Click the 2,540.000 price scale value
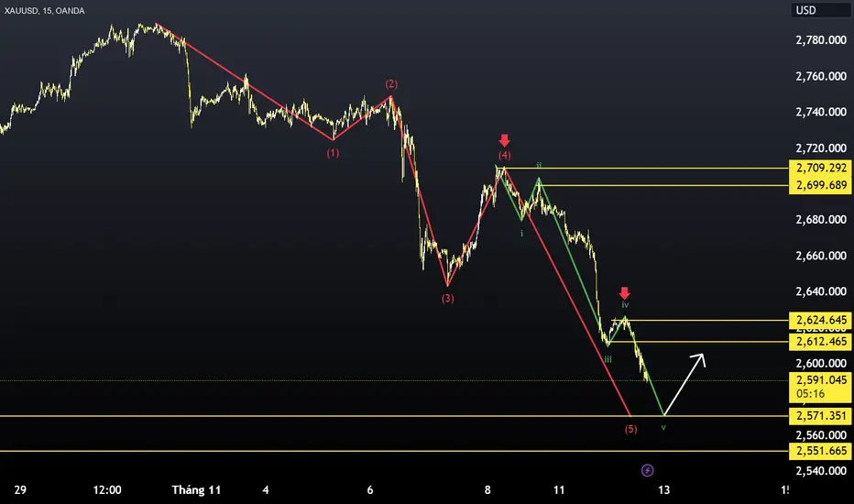854x504 pixels. tap(821, 471)
